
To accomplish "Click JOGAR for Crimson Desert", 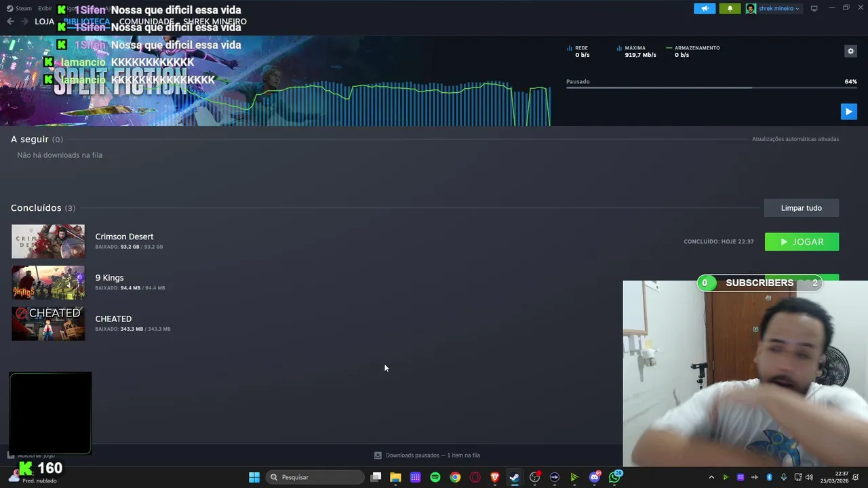I will (802, 242).
